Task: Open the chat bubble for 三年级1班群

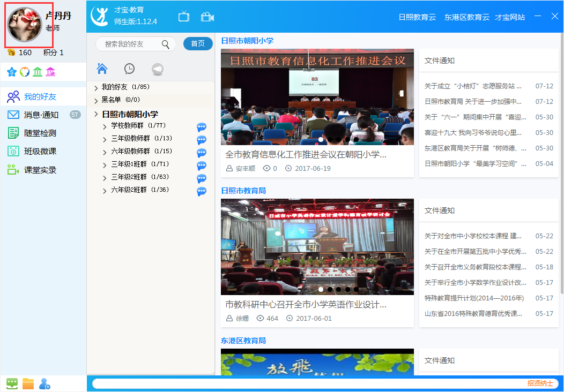Action: pos(202,165)
